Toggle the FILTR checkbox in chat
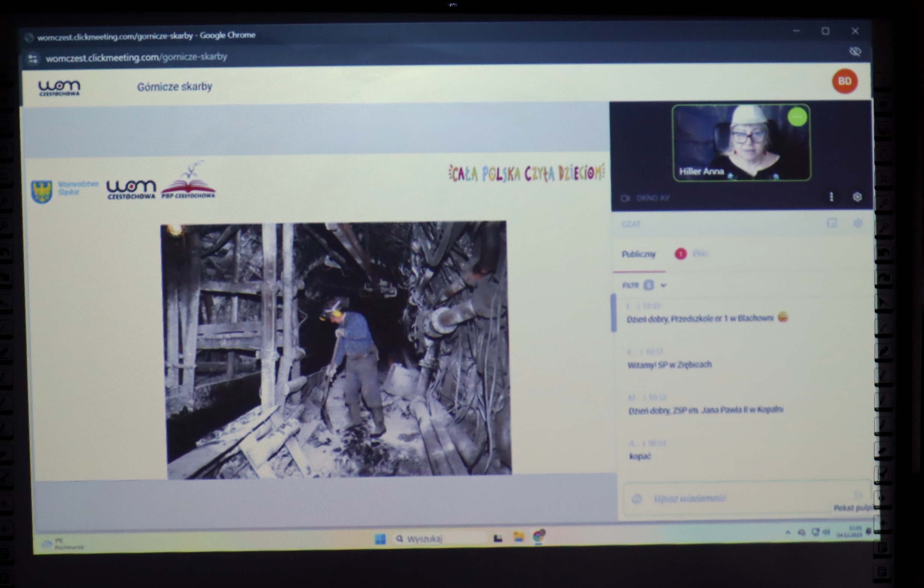Viewport: 924px width, 588px height. [x=649, y=285]
